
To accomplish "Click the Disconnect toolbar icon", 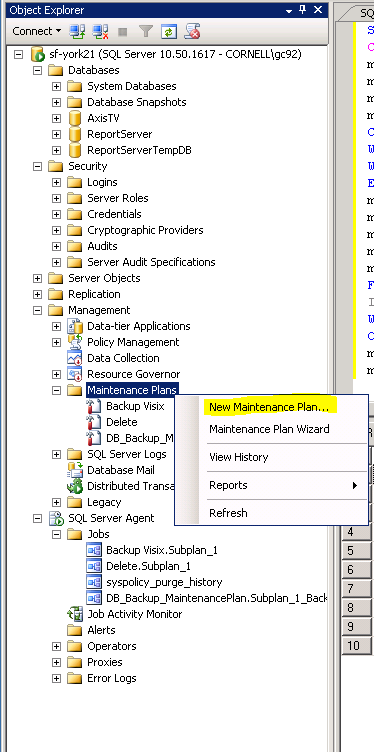I will pos(100,32).
